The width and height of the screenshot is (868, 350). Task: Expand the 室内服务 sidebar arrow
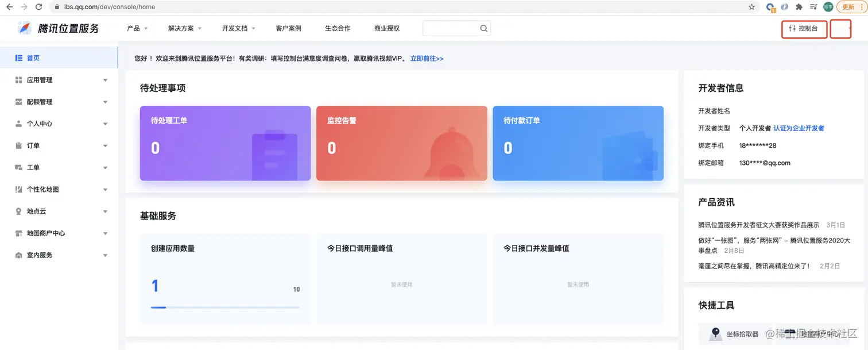(105, 255)
